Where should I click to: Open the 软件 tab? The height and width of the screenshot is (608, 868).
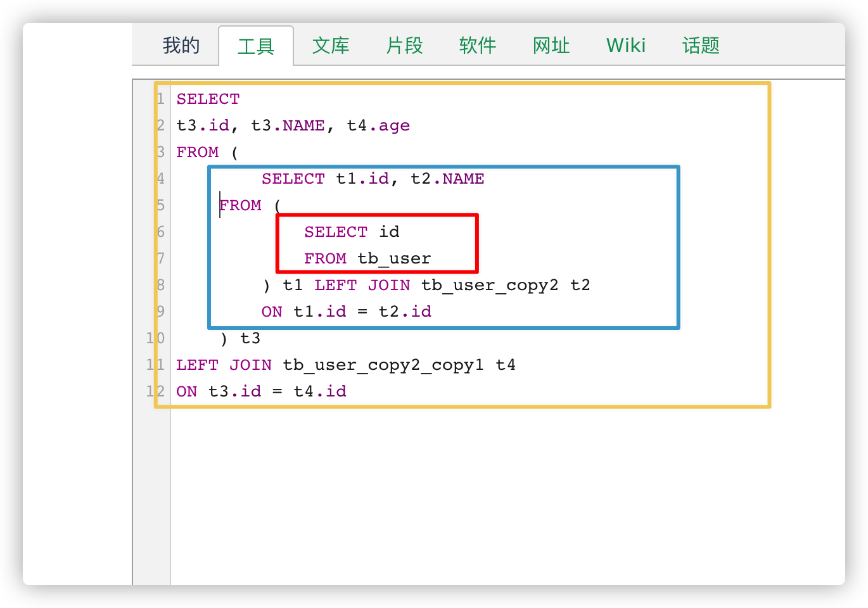pyautogui.click(x=477, y=46)
